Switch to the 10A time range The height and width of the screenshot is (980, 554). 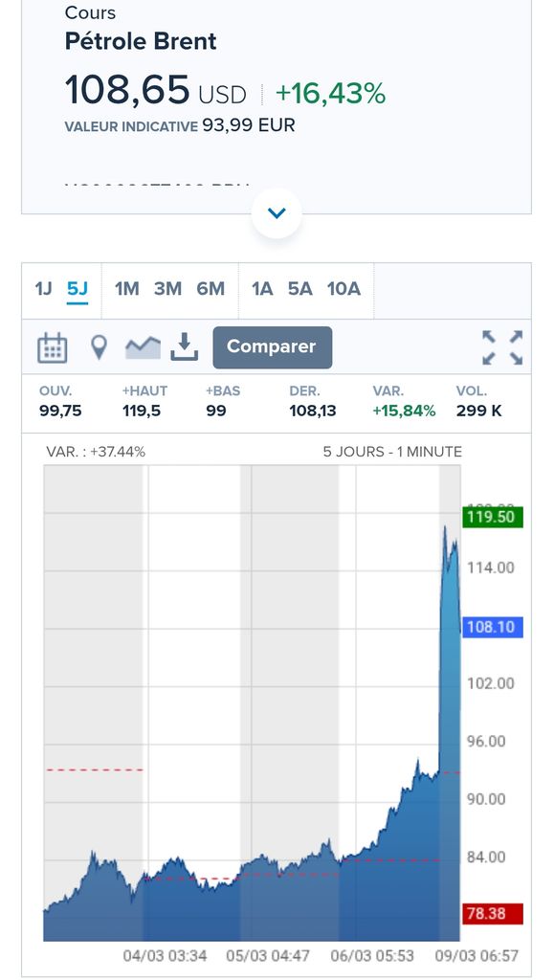point(343,289)
